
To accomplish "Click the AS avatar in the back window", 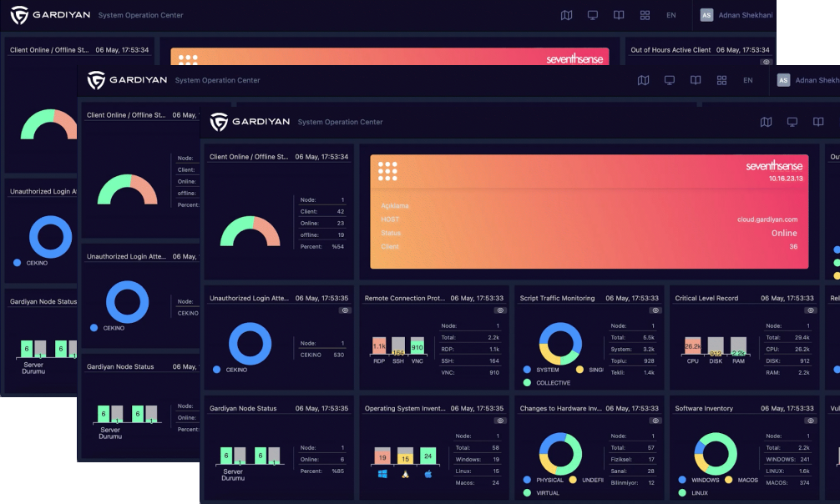I will coord(706,15).
